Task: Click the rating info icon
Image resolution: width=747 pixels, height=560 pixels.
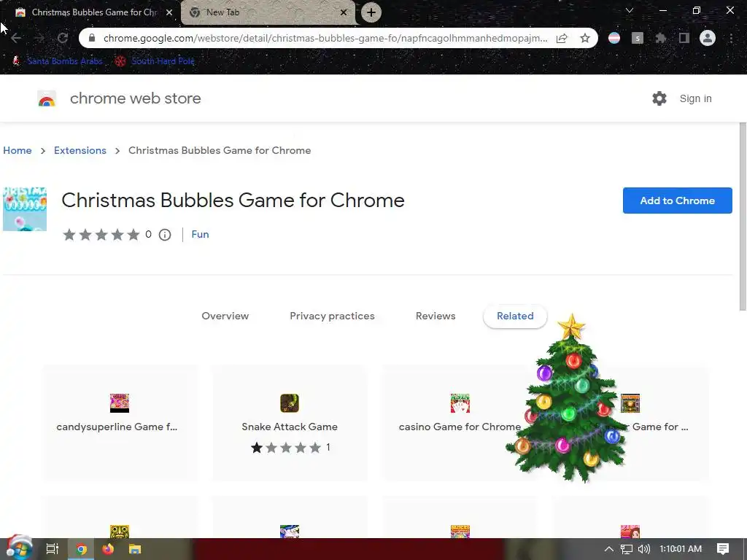Action: click(x=165, y=235)
